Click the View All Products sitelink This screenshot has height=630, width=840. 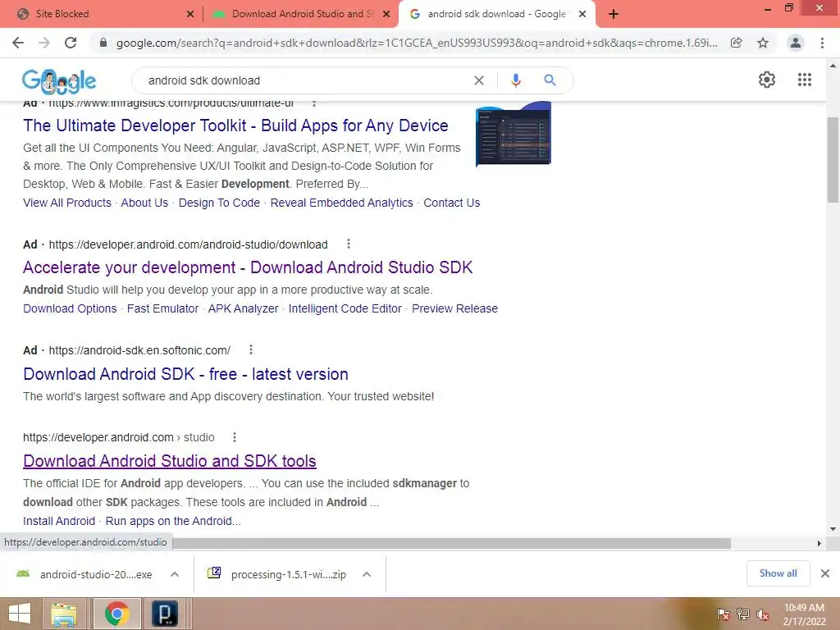coord(67,203)
